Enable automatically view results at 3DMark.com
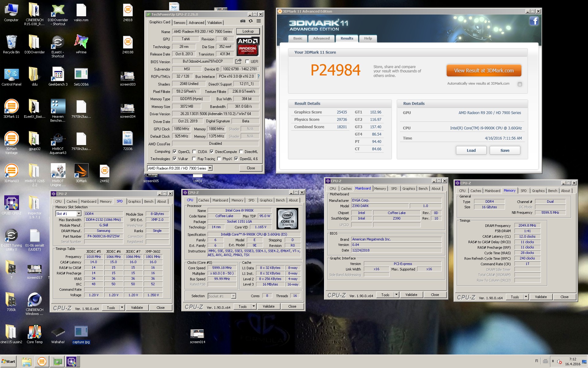 (520, 84)
